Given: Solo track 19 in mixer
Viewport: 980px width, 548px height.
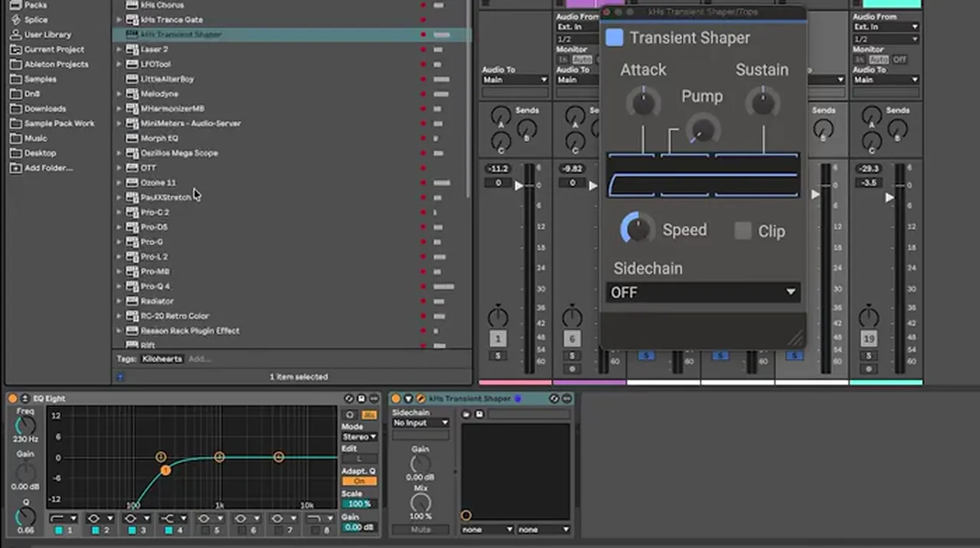Looking at the screenshot, I should click(x=868, y=356).
